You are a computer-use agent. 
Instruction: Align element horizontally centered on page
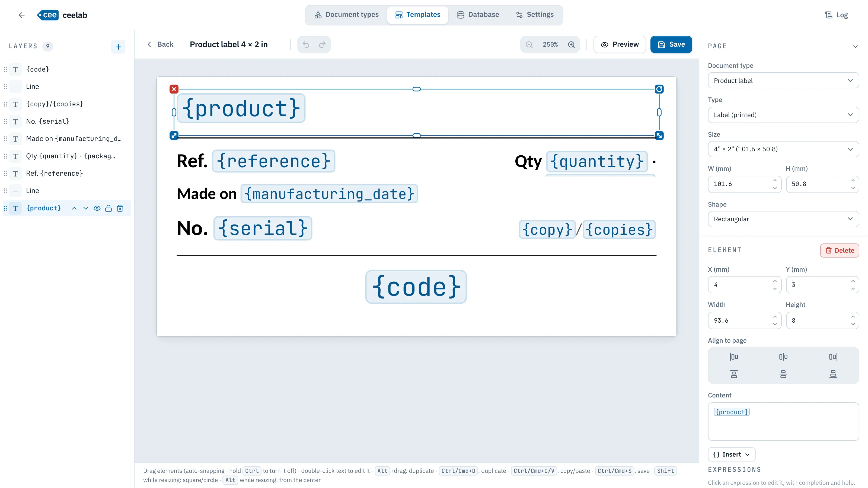click(783, 357)
